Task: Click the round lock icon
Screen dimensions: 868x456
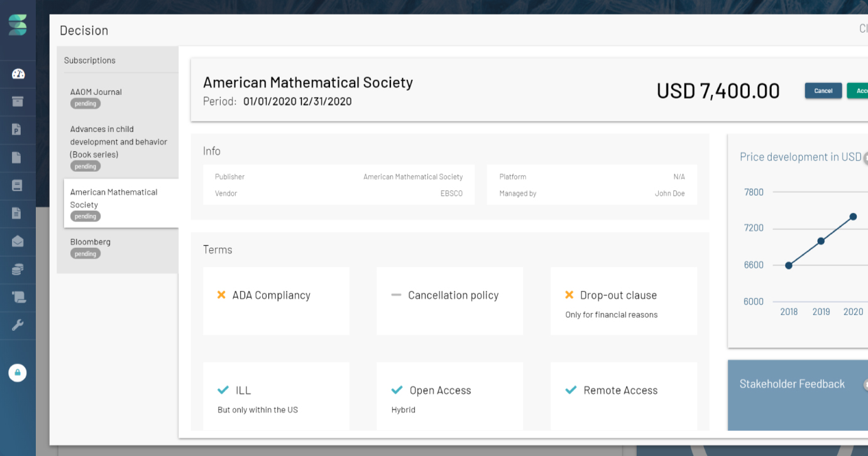Action: point(18,372)
